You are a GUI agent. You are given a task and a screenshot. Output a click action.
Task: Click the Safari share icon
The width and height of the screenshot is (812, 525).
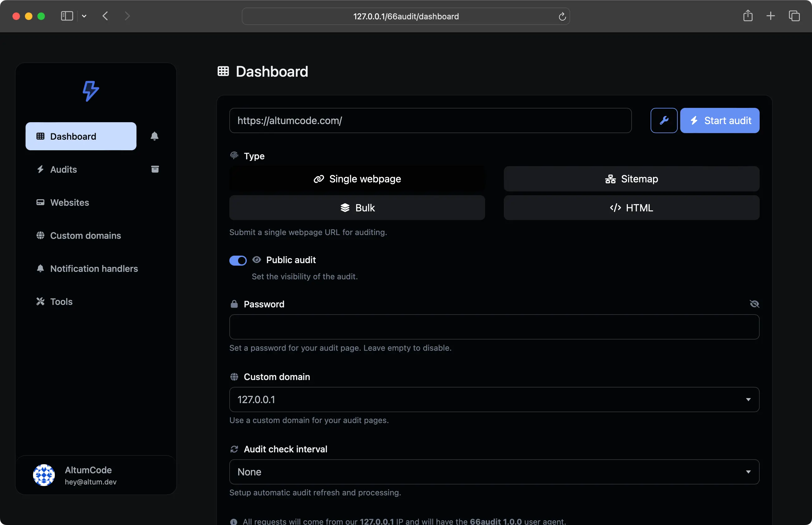click(x=748, y=16)
